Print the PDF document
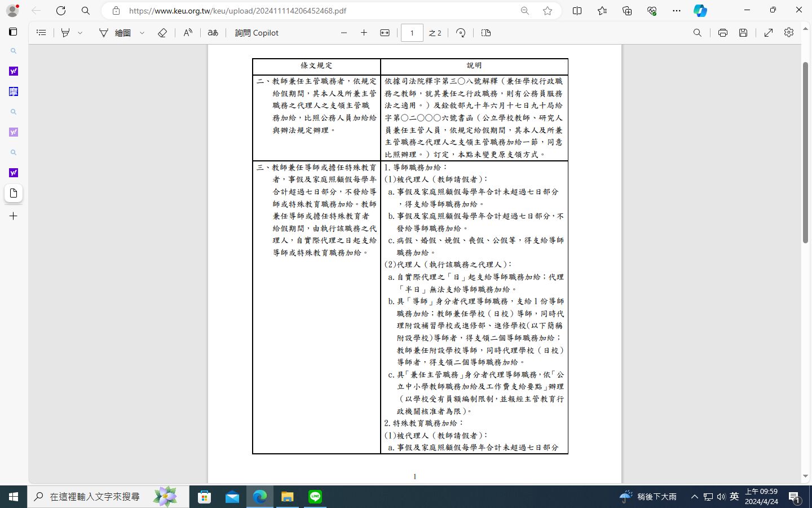812x508 pixels. pyautogui.click(x=723, y=33)
